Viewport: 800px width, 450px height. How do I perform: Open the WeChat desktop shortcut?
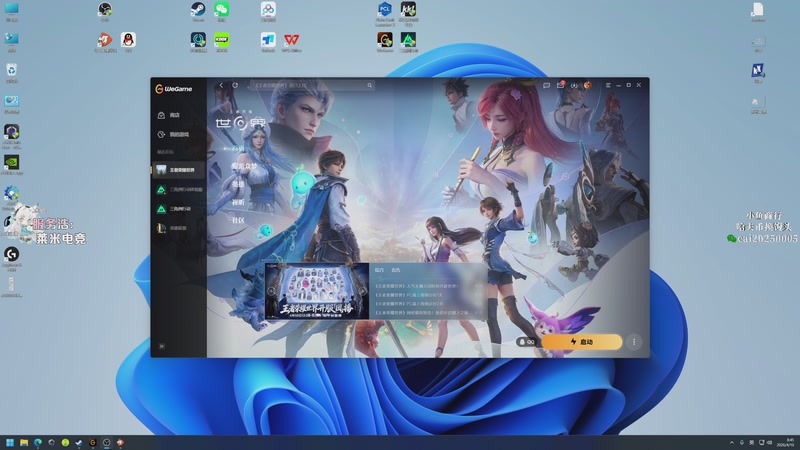(221, 10)
